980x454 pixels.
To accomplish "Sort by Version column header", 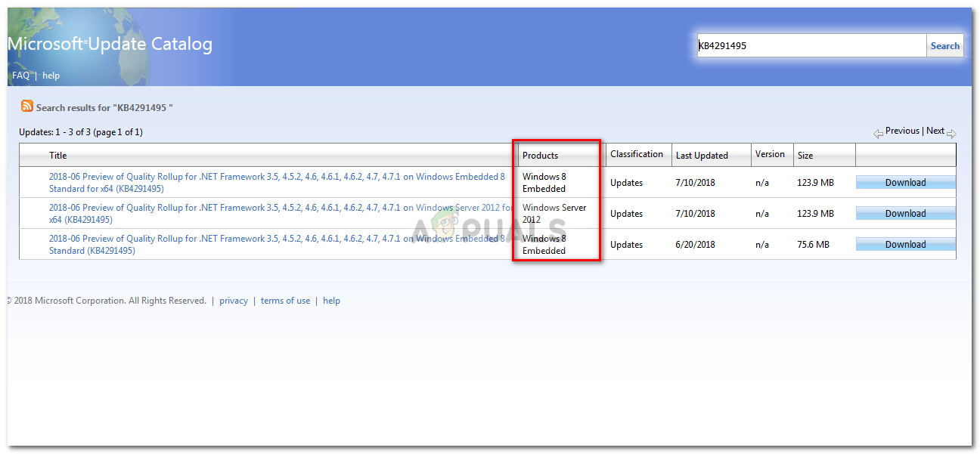I will click(770, 154).
